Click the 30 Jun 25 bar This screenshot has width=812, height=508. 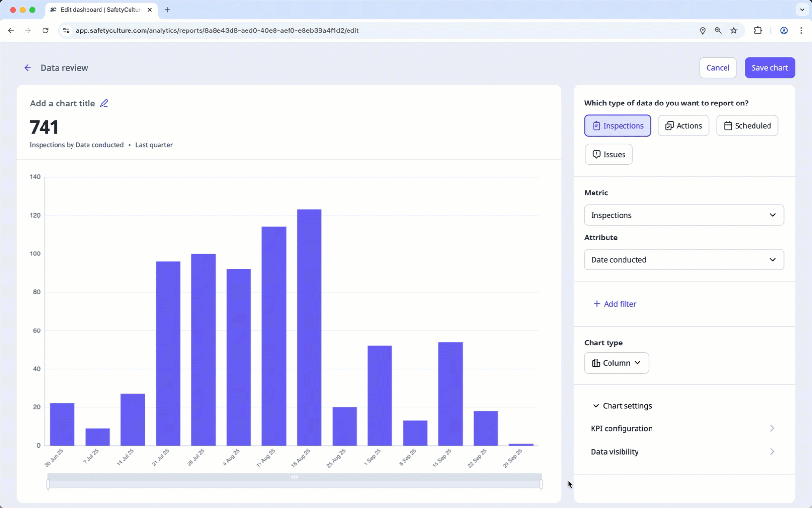(62, 424)
